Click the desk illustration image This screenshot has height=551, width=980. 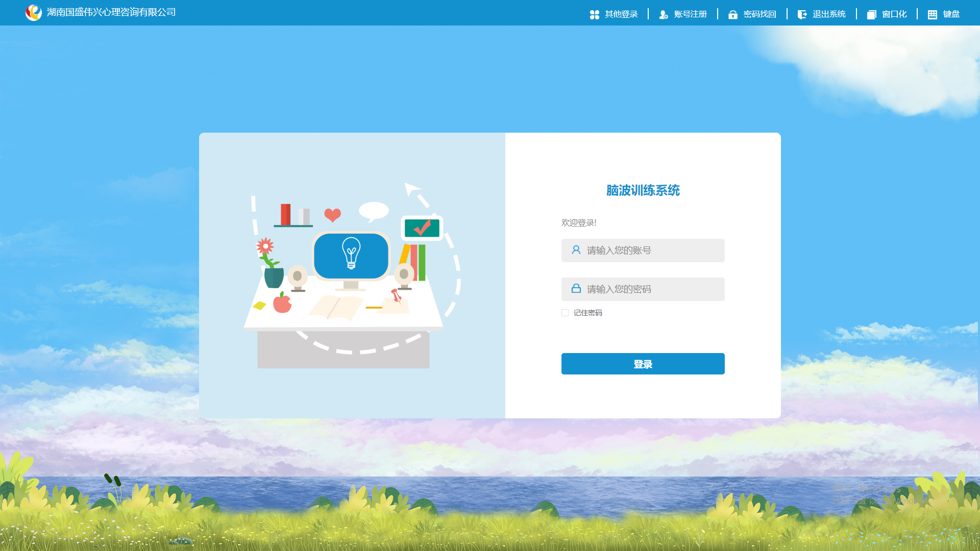pos(351,275)
